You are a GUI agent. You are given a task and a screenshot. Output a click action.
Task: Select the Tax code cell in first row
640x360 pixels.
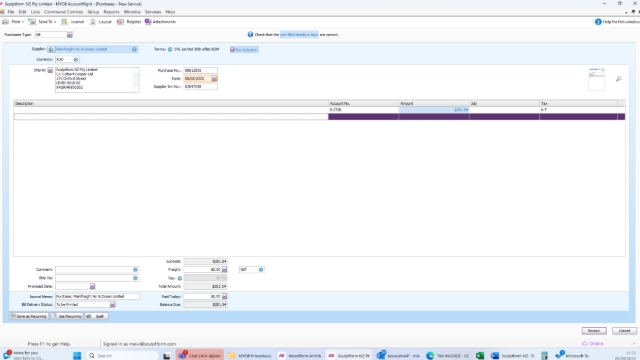[x=578, y=110]
